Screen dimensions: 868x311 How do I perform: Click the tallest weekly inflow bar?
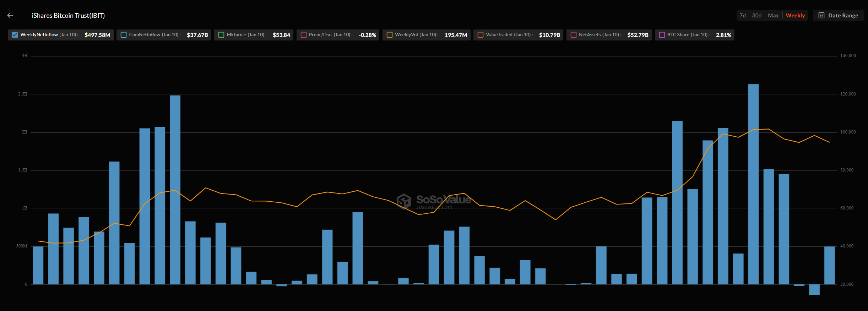(753, 185)
